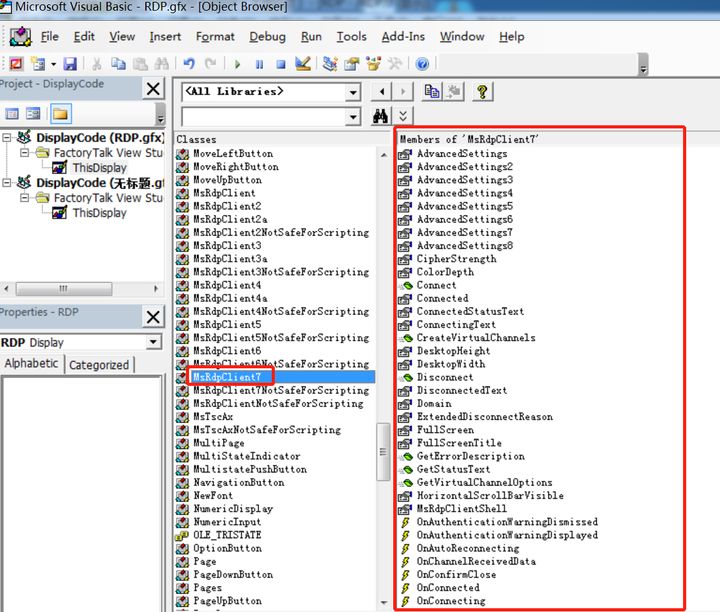Click the Copy toolbar icon
Screen dimensions: 720x612
coord(118,64)
